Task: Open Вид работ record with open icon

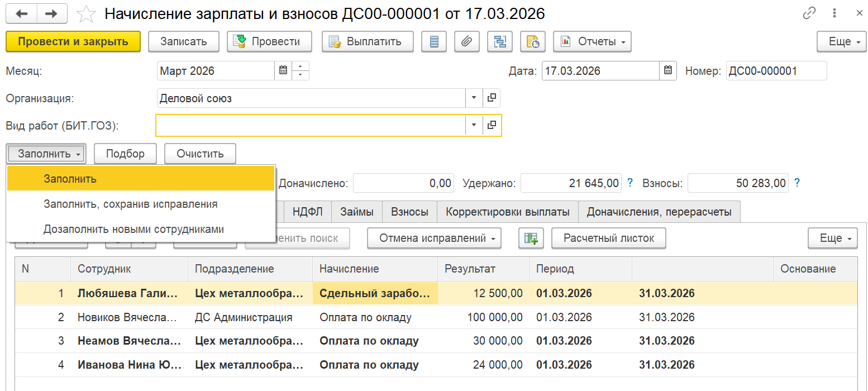Action: [x=492, y=125]
